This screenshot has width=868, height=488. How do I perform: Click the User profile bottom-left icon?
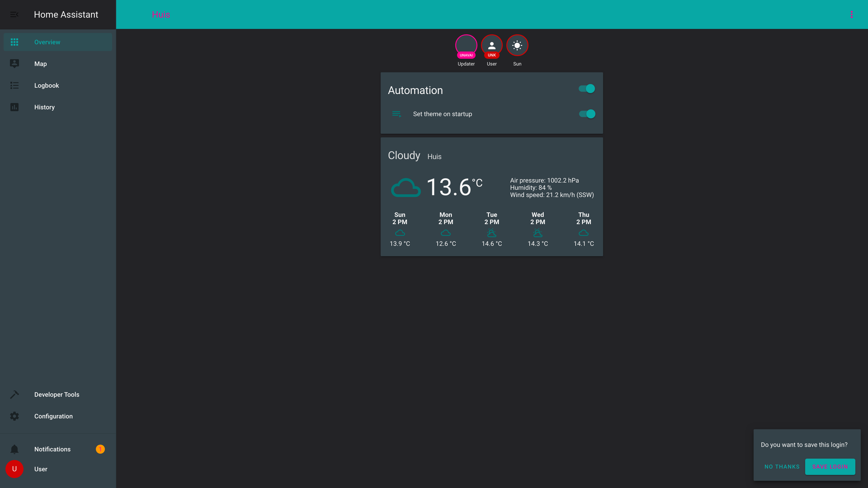point(14,469)
